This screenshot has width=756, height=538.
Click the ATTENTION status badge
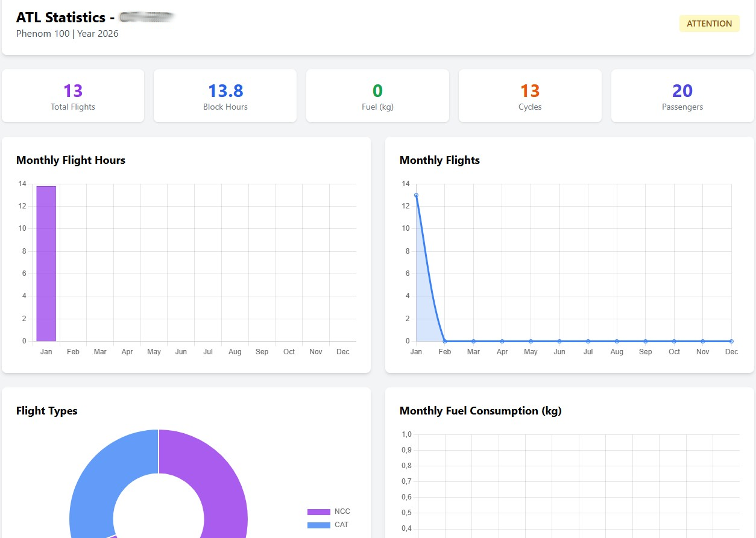(x=709, y=23)
